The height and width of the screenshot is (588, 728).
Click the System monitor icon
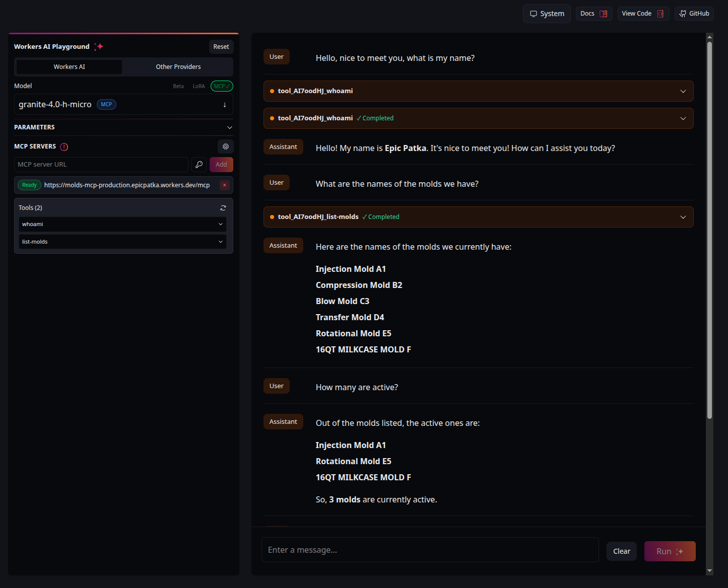534,14
